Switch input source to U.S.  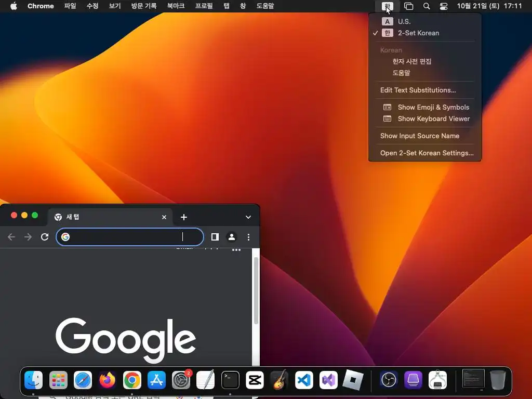tap(425, 21)
